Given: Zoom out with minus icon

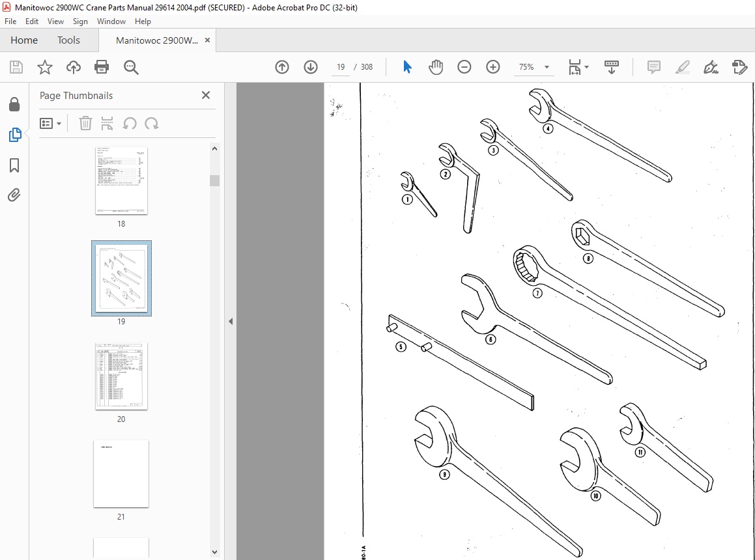Looking at the screenshot, I should coord(464,67).
